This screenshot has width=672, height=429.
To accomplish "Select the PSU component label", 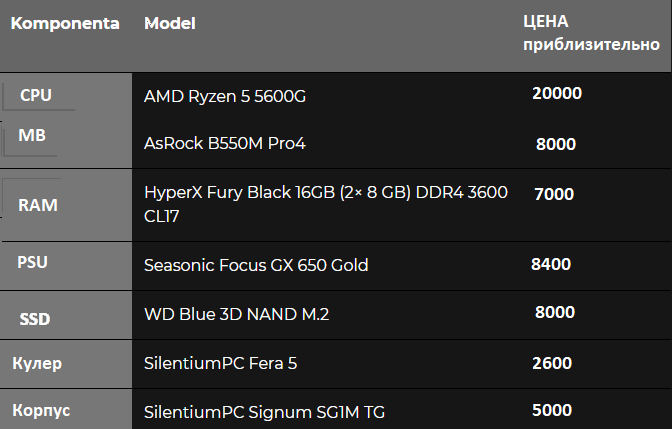I will [x=33, y=262].
